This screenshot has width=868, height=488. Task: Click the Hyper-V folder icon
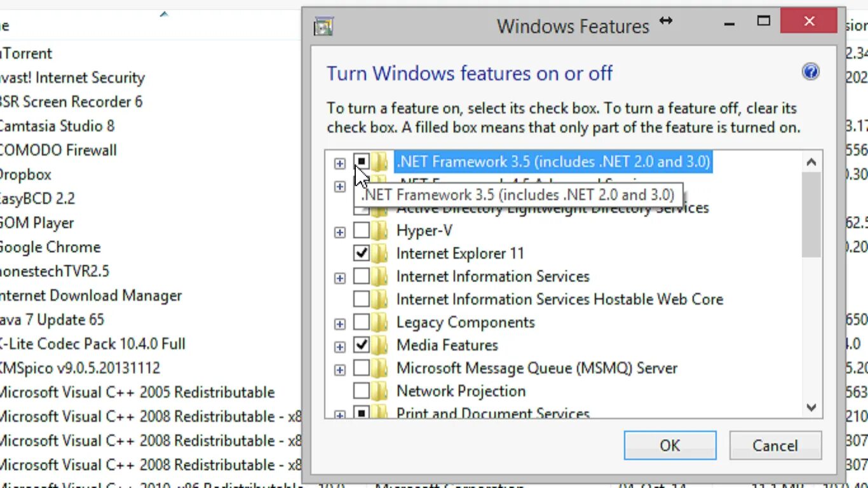379,231
